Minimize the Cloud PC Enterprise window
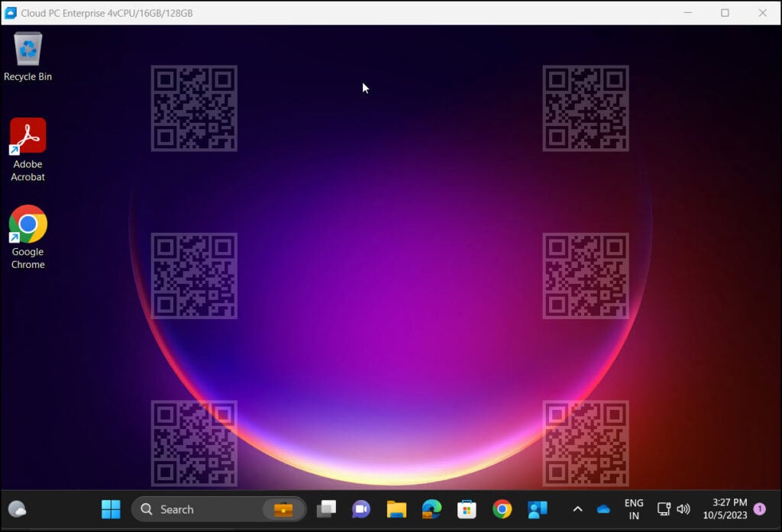This screenshot has width=782, height=532. point(688,12)
